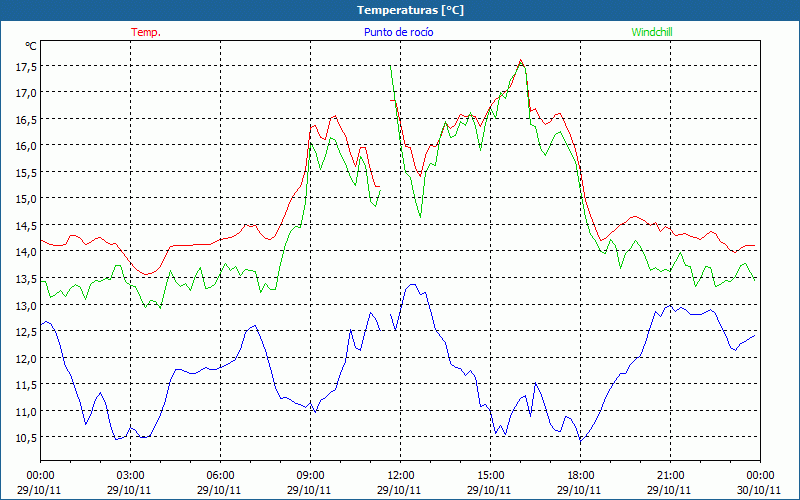Click the 11,0 y-axis value
800x500 pixels.
point(27,411)
